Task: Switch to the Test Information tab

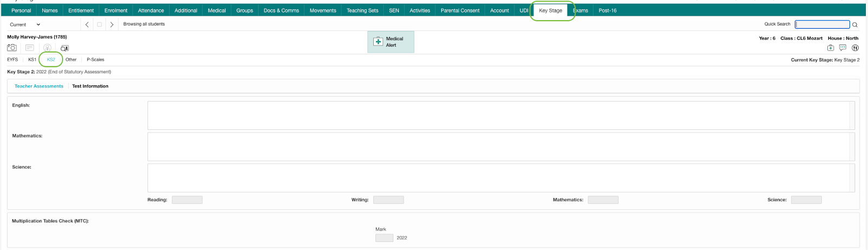Action: point(90,86)
